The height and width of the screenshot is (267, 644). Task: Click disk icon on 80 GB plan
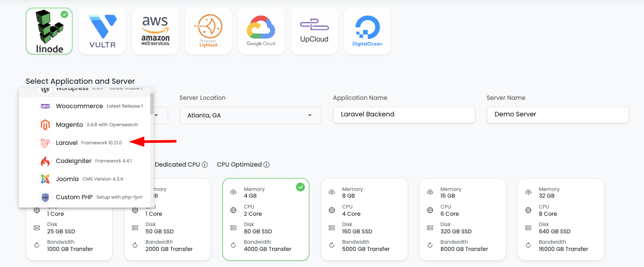coord(233,228)
